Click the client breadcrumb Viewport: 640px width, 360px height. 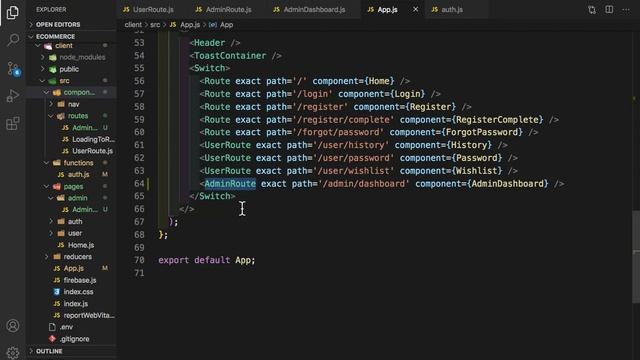(x=133, y=24)
